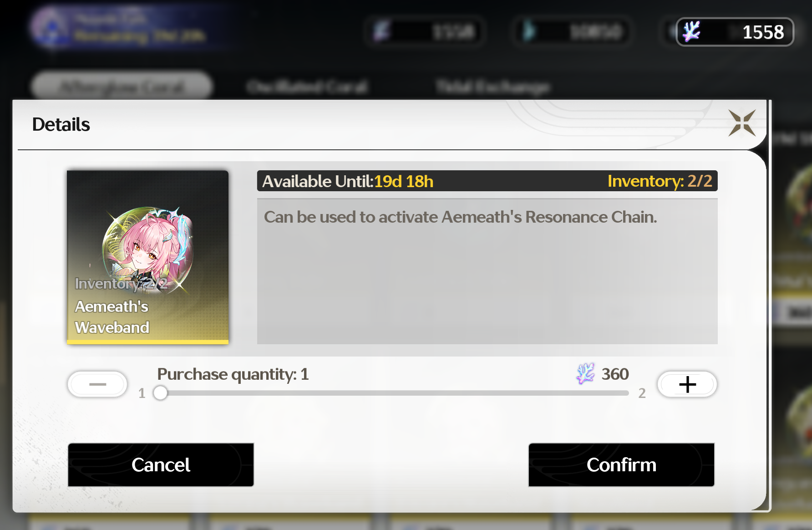Click the Purchase quantity: 1 label
812x530 pixels.
point(233,374)
